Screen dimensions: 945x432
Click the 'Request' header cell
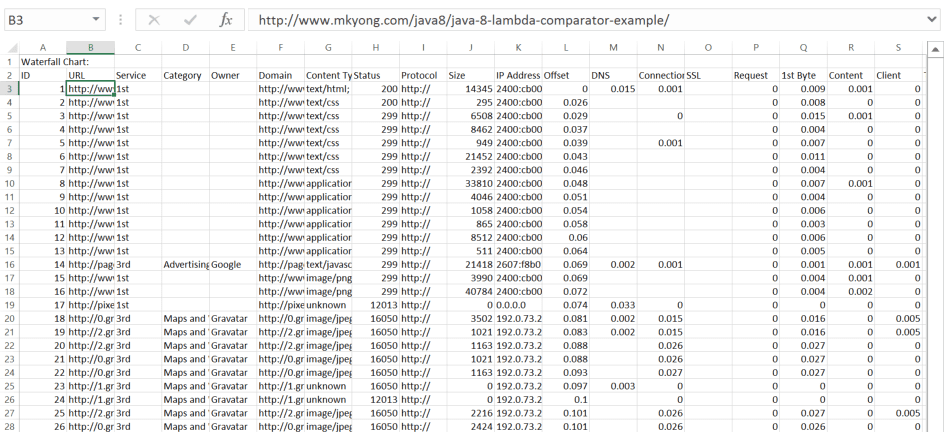click(756, 75)
